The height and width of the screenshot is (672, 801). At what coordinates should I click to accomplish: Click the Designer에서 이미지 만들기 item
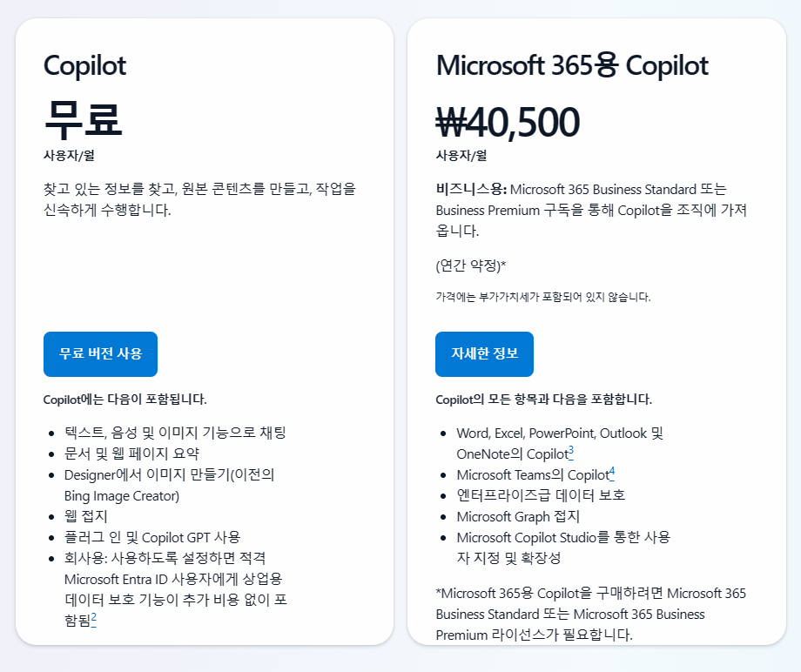pos(169,475)
